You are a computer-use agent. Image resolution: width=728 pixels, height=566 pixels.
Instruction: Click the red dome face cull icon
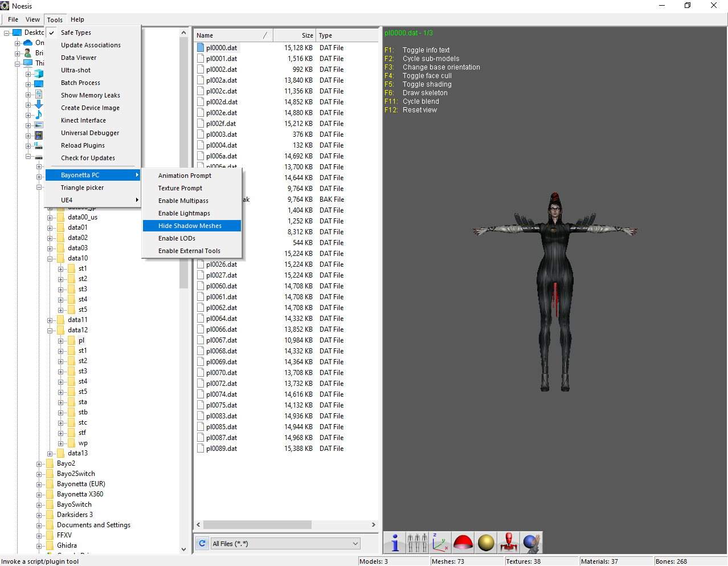click(463, 543)
